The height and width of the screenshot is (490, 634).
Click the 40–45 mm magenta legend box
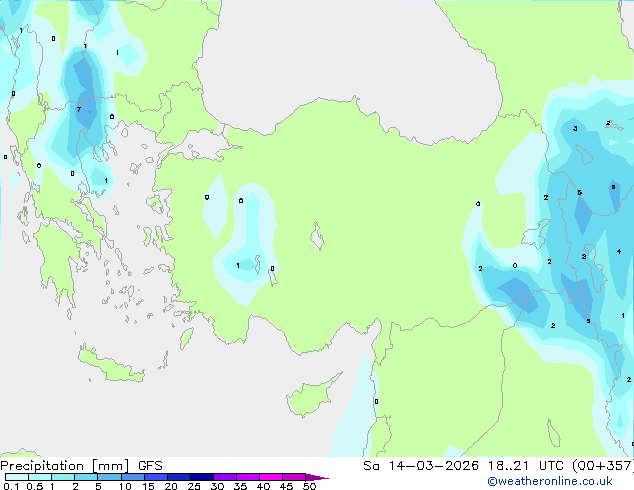(x=271, y=477)
